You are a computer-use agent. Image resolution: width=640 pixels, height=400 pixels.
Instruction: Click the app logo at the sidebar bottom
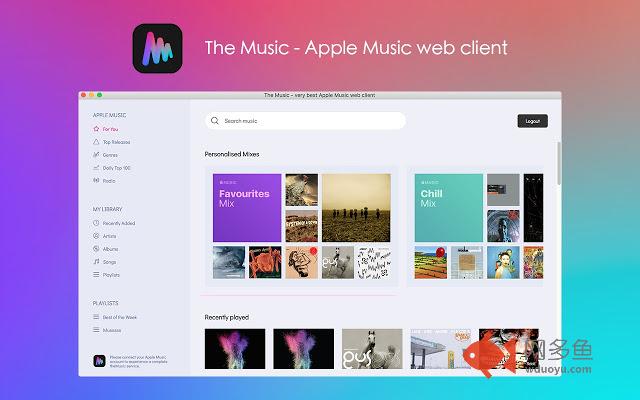point(99,361)
